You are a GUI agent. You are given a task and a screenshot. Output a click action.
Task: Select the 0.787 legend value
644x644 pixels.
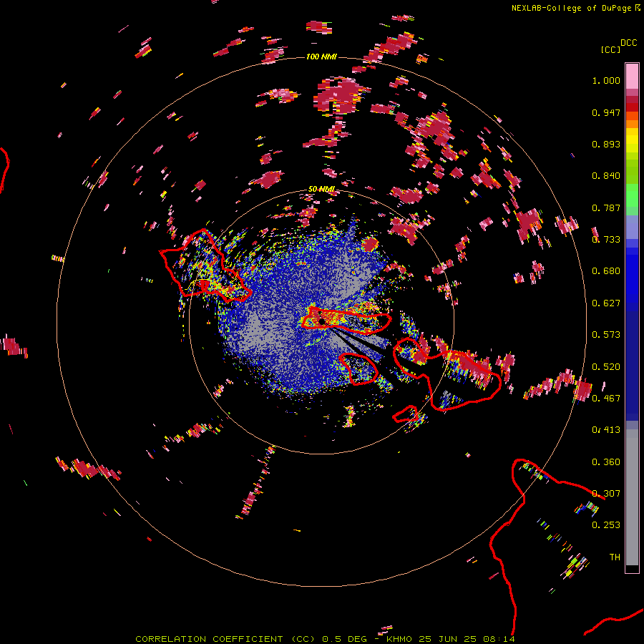point(606,208)
